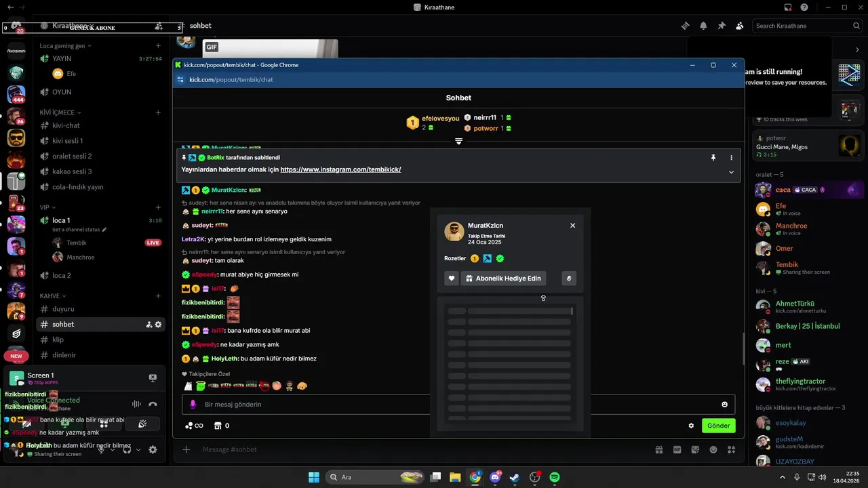Mute microphone in Discord user panel

click(x=101, y=449)
